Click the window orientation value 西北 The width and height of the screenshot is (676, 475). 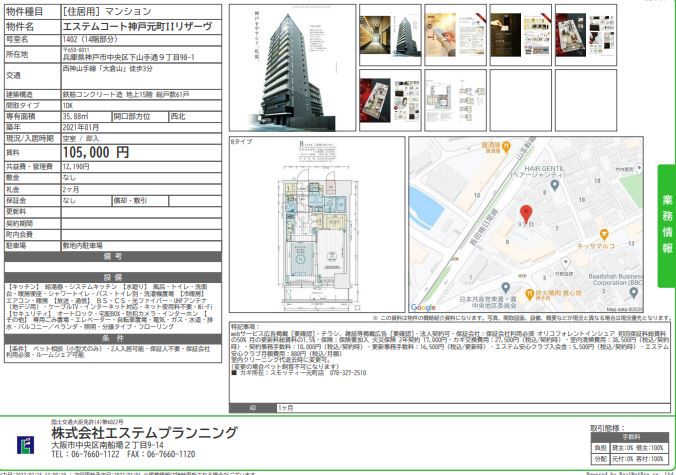point(178,116)
